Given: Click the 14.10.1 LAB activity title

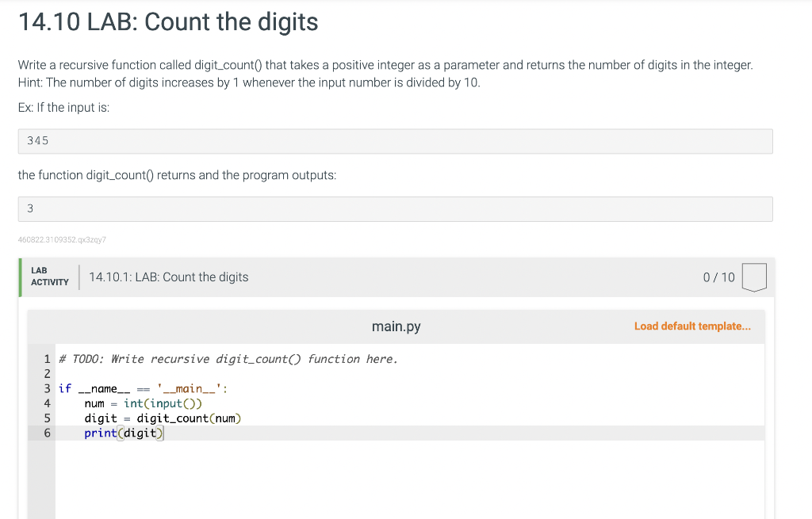Looking at the screenshot, I should 169,277.
